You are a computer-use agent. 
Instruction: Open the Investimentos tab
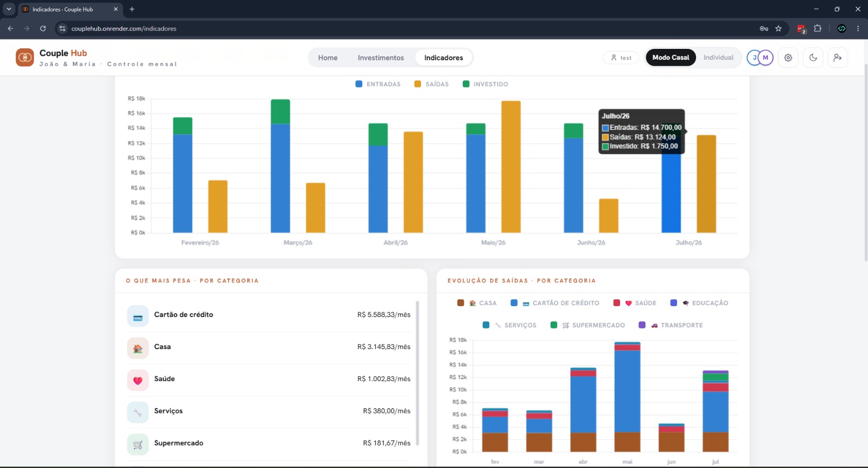(381, 58)
